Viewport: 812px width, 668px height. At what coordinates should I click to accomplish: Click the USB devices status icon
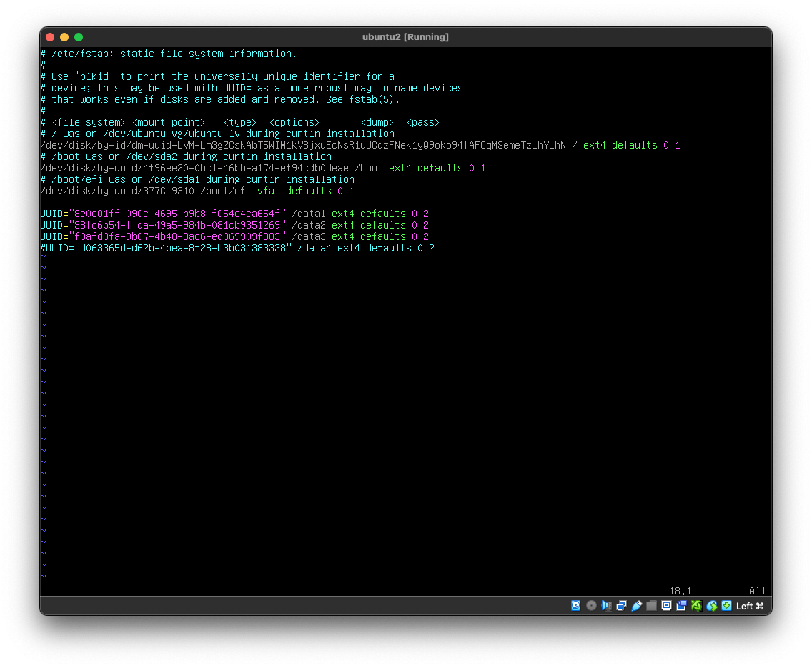[636, 605]
